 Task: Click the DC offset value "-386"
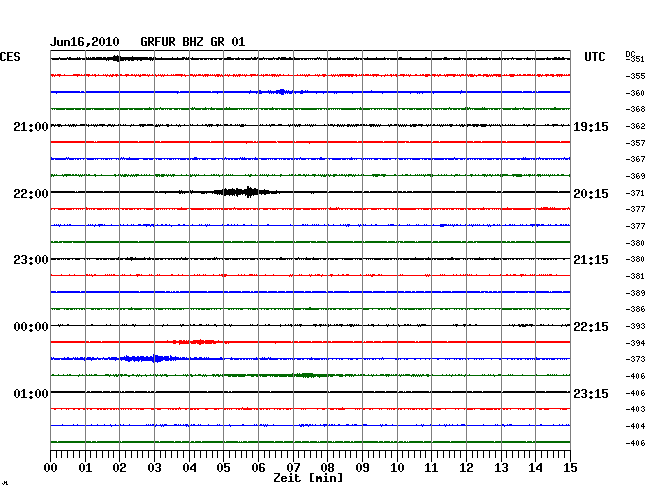(x=635, y=309)
